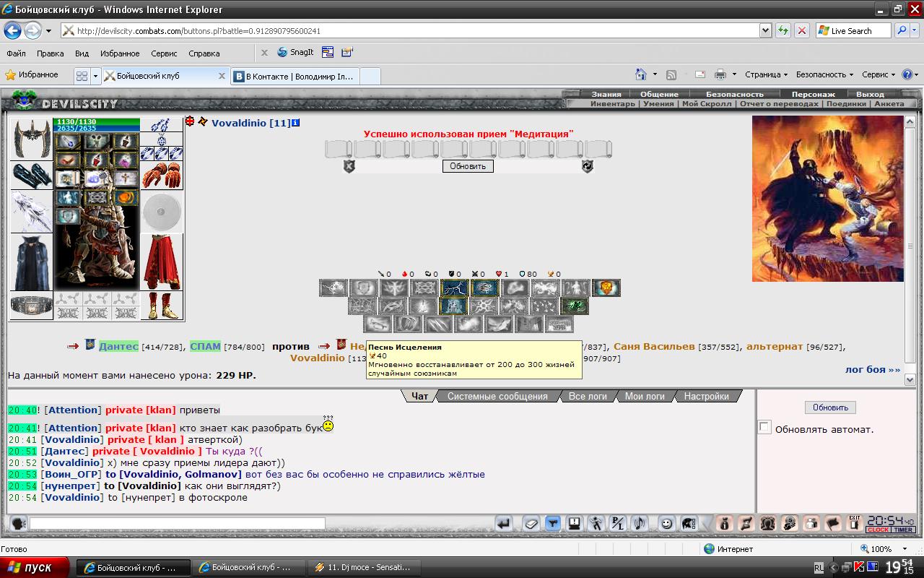This screenshot has width=924, height=578.
Task: Toggle the chat filter funnel icon
Action: [553, 523]
